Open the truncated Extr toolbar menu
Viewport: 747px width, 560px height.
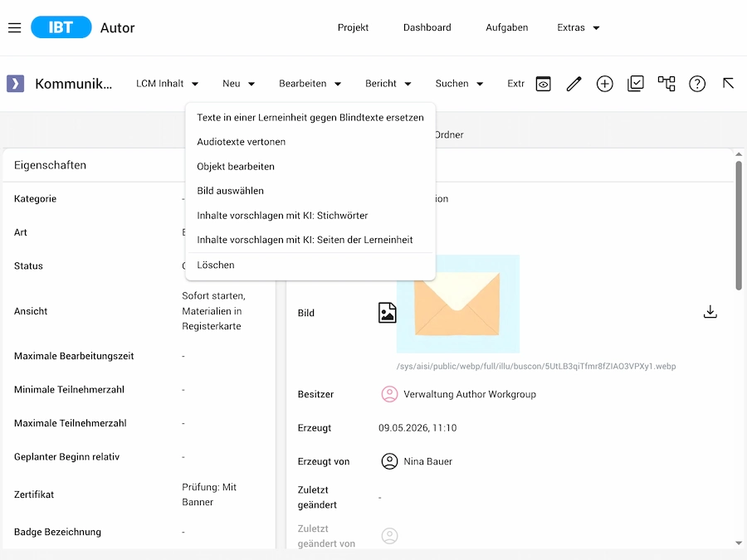[516, 84]
